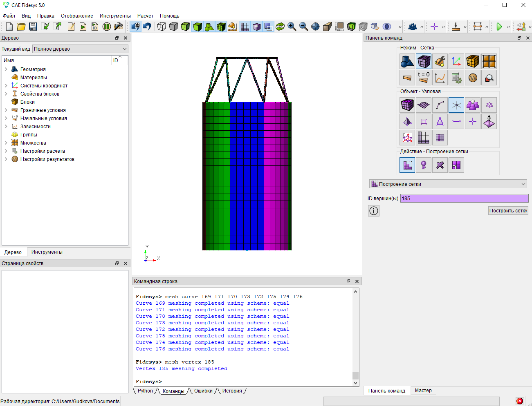The height and width of the screenshot is (406, 532).
Task: Expand the Настройки результатов tree node
Action: coord(6,159)
